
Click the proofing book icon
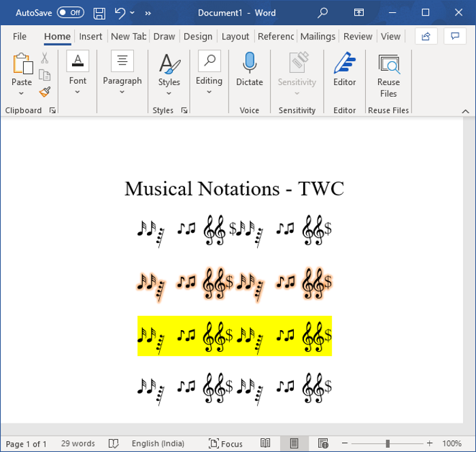(114, 444)
